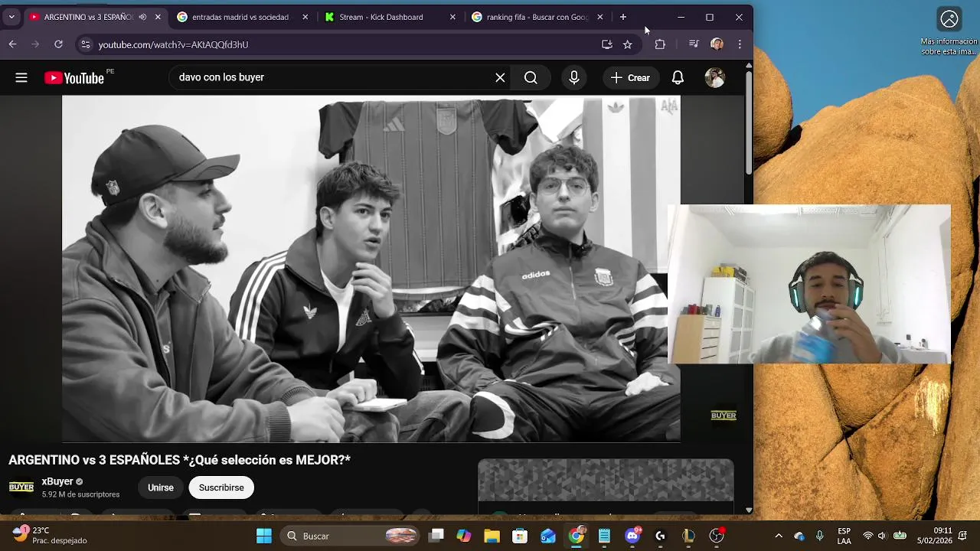Screen dimensions: 980x551
Task: Click the Unirse membership button
Action: click(160, 487)
